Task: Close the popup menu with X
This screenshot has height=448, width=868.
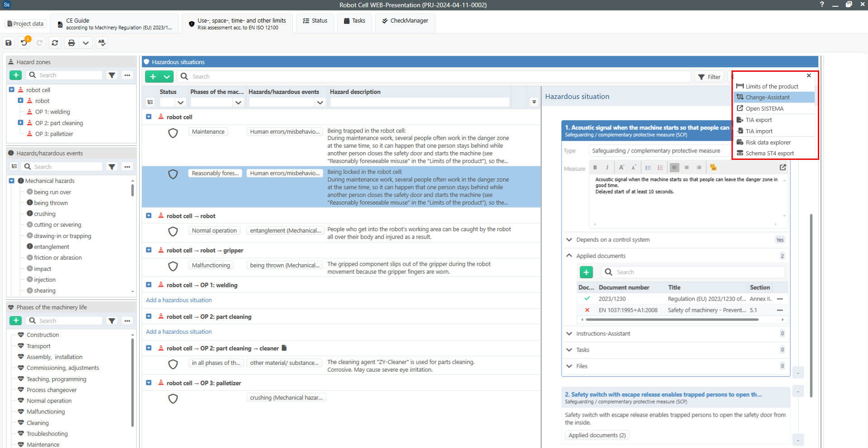Action: click(x=809, y=75)
